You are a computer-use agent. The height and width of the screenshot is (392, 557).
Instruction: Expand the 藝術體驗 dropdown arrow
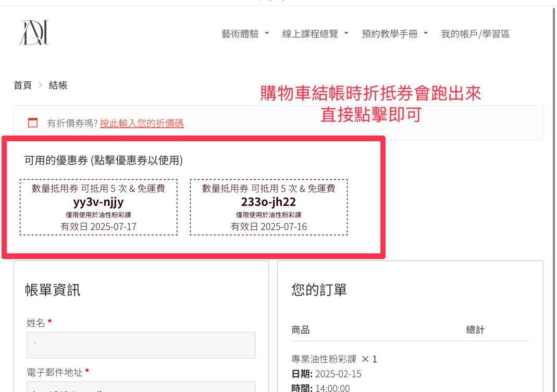(267, 34)
